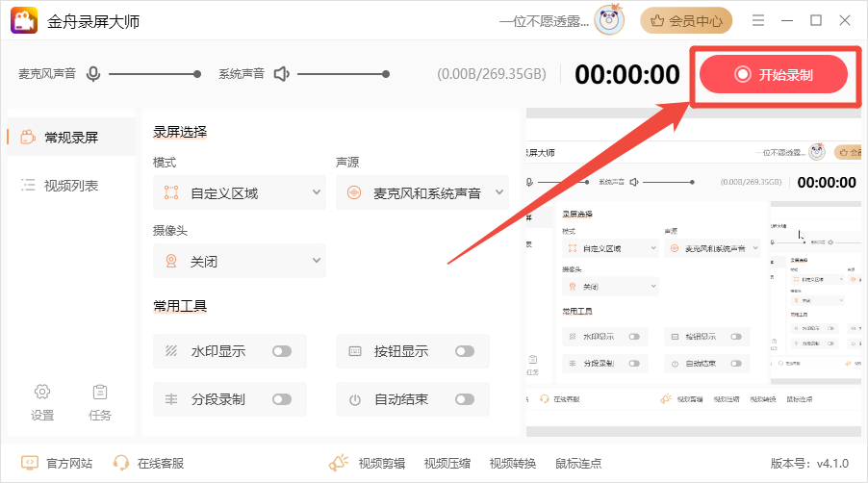The height and width of the screenshot is (483, 868).
Task: Click the segment icon next to 分段录制
Action: pyautogui.click(x=171, y=399)
